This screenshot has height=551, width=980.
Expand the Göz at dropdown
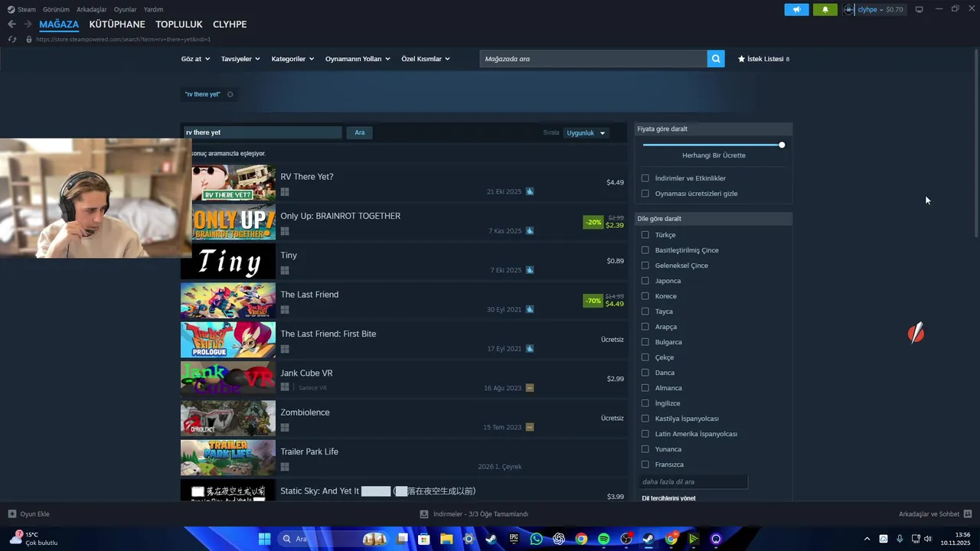[x=195, y=59]
